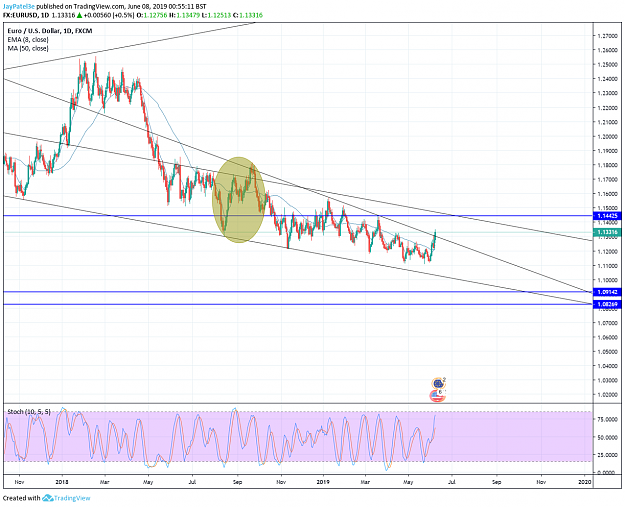This screenshot has height=507, width=625.
Task: Click the 1.08269 price level tag
Action: (607, 304)
